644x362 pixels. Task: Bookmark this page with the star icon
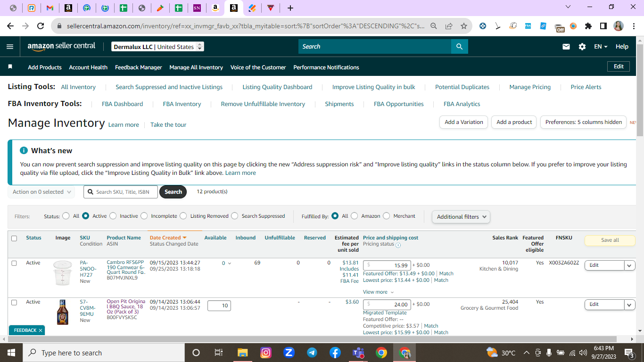464,26
